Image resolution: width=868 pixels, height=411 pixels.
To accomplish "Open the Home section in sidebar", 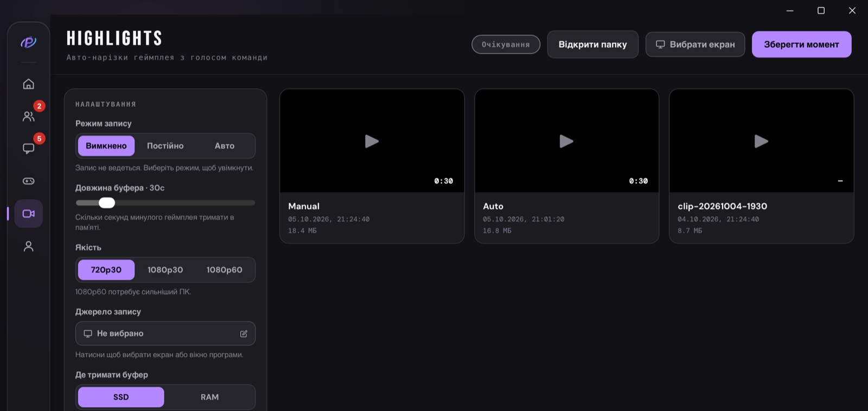I will click(29, 84).
